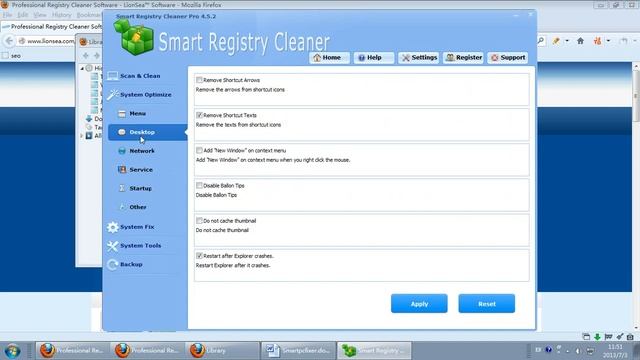Switch to first Firefox taskbar window
Viewport: 640px width, 360px height.
(72, 351)
